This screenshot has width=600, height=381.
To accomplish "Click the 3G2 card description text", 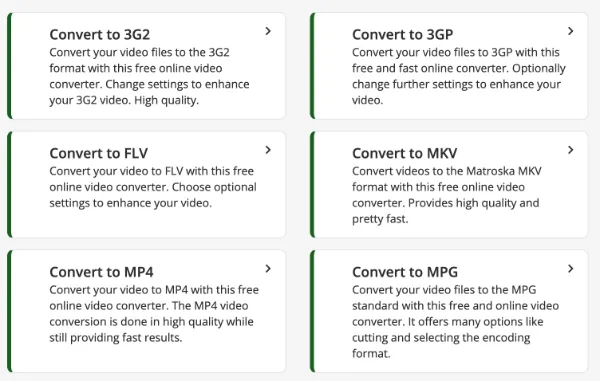I will tap(149, 77).
